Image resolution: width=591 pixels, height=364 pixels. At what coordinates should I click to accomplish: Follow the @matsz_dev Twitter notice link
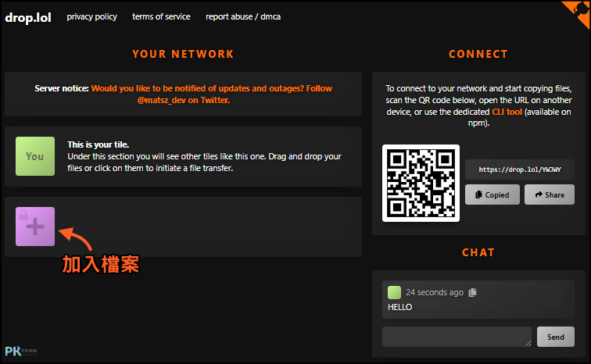211,94
